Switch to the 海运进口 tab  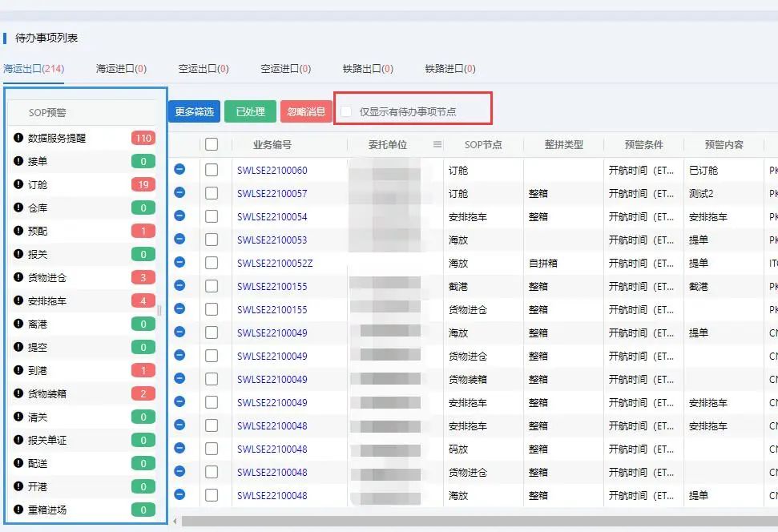(121, 69)
